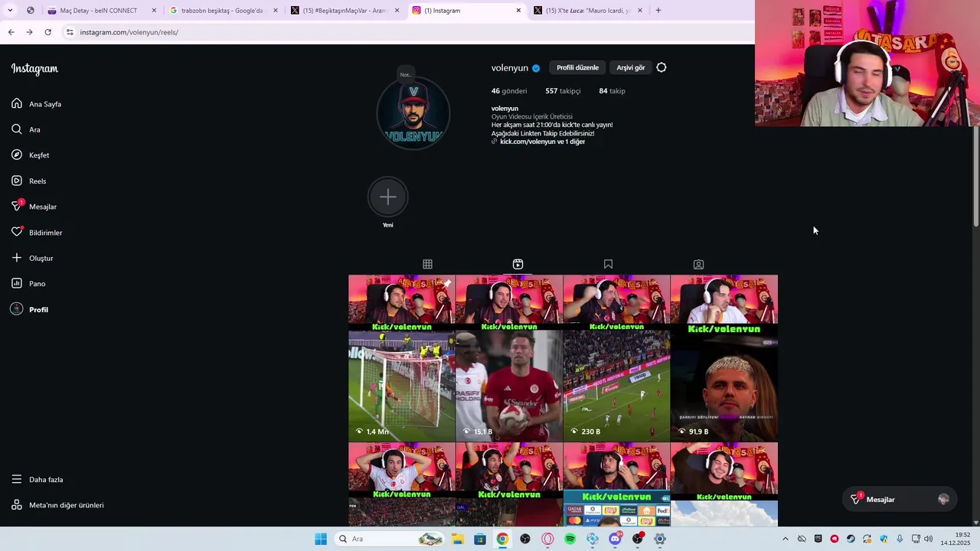Screen dimensions: 980x551
Task: Open Ana Sayfa in Instagram sidebar
Action: click(37, 104)
